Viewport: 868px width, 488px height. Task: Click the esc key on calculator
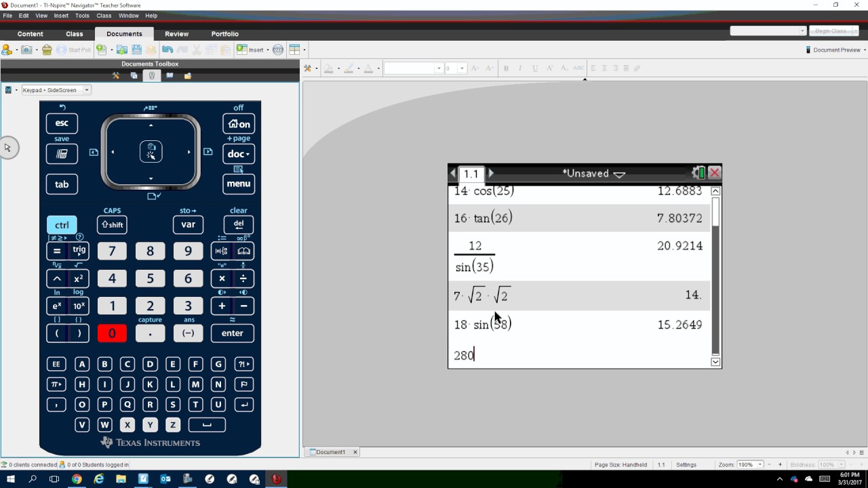pyautogui.click(x=62, y=123)
